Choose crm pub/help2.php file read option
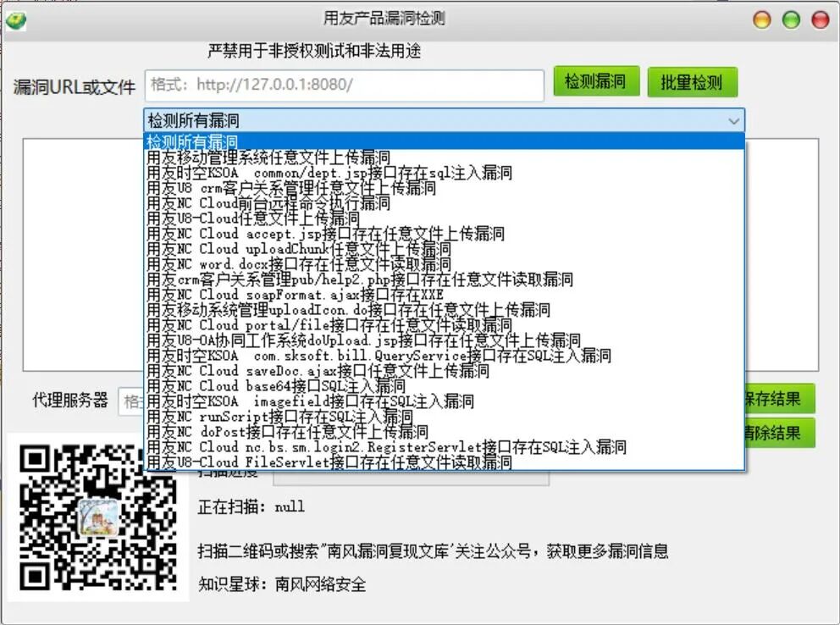Screen dimensions: 840x625 444,279
